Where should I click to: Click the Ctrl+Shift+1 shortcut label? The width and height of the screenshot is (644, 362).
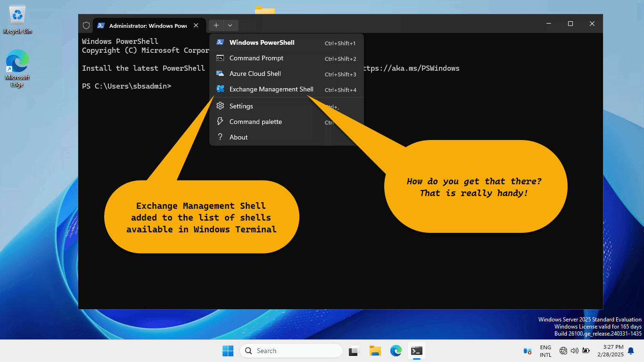(x=340, y=43)
